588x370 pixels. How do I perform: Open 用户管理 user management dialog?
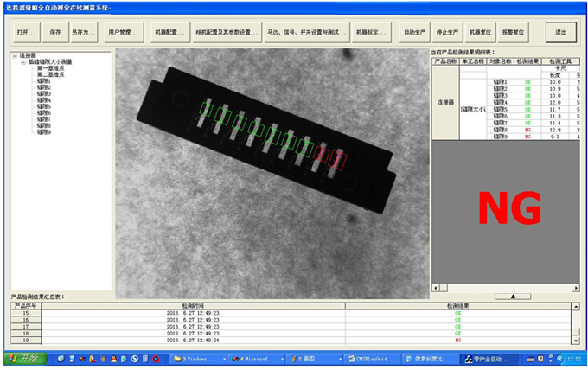(123, 32)
